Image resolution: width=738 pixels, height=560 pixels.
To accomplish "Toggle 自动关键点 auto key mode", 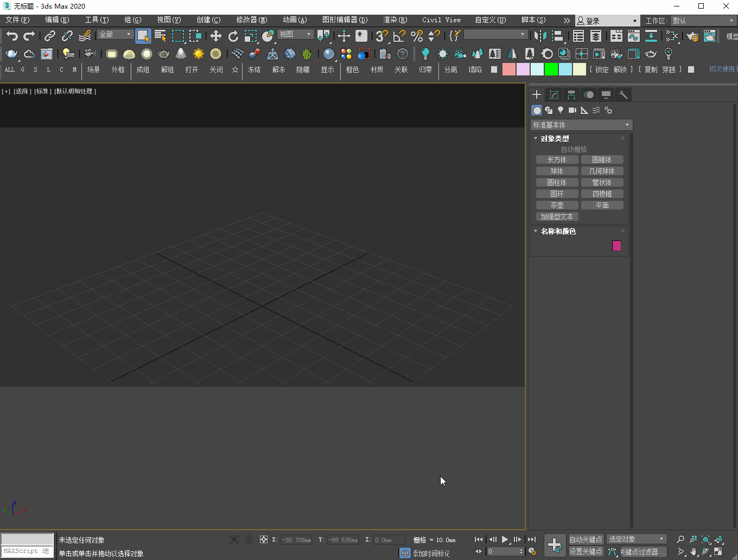I will [x=586, y=539].
